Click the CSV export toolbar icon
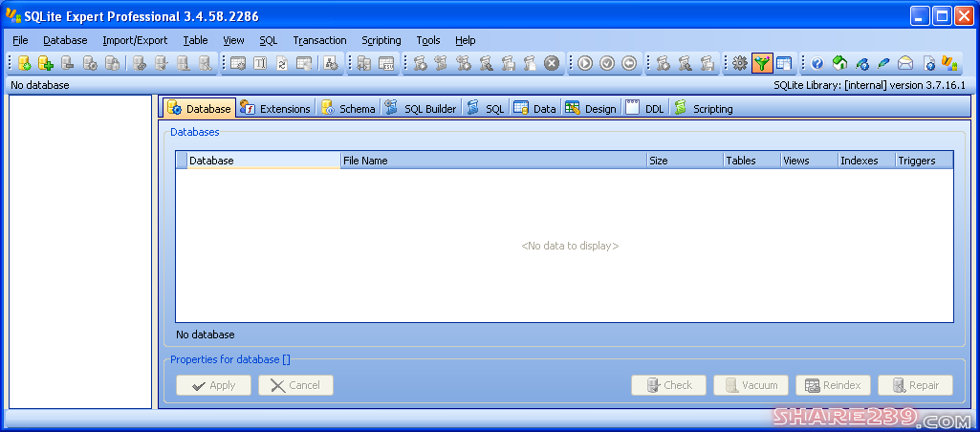The height and width of the screenshot is (432, 980). [x=386, y=63]
